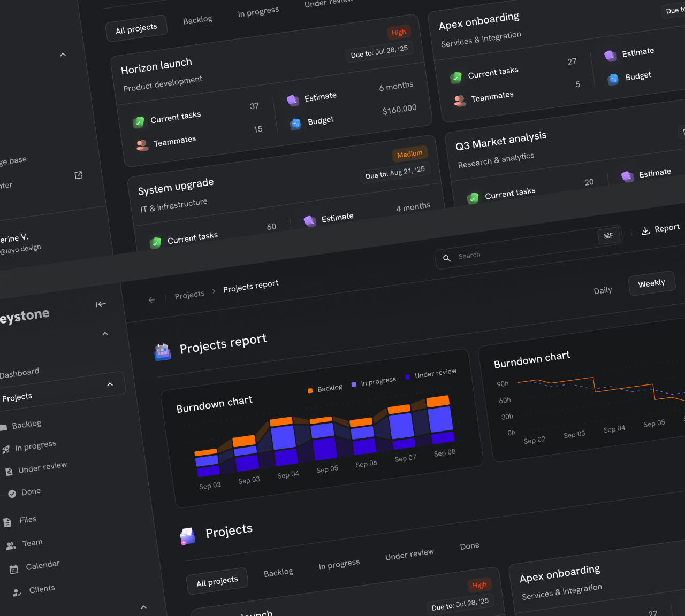Open Apex onboarding card in lower Projects section
This screenshot has width=685, height=616.
560,574
